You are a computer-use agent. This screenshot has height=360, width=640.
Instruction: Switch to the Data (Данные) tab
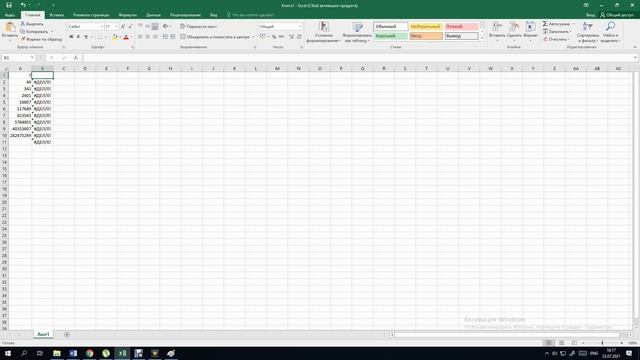pos(153,15)
